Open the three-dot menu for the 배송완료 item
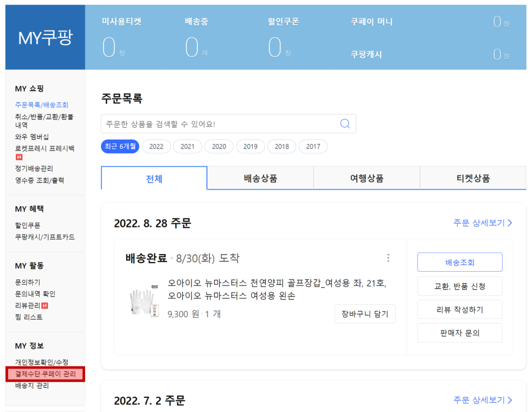The width and height of the screenshot is (532, 412). click(x=388, y=258)
